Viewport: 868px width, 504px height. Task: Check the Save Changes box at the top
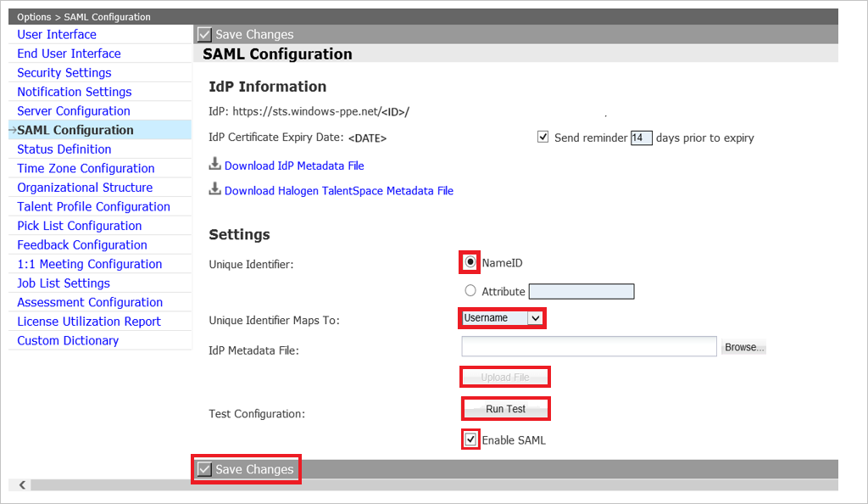[203, 34]
